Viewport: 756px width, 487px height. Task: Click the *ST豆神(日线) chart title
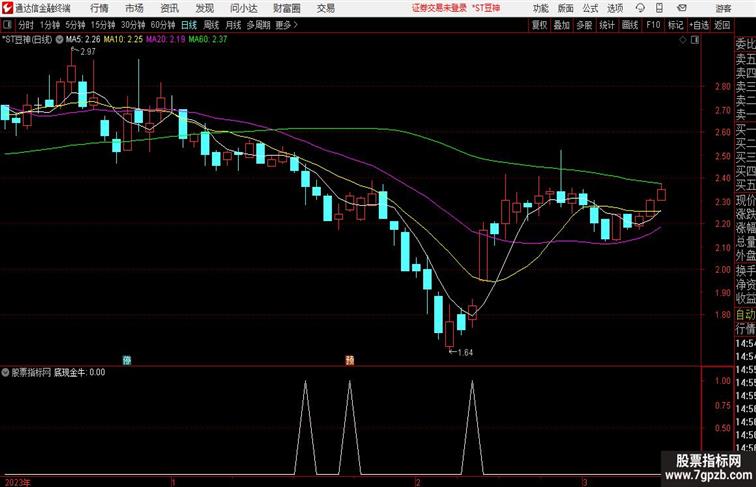pos(27,40)
